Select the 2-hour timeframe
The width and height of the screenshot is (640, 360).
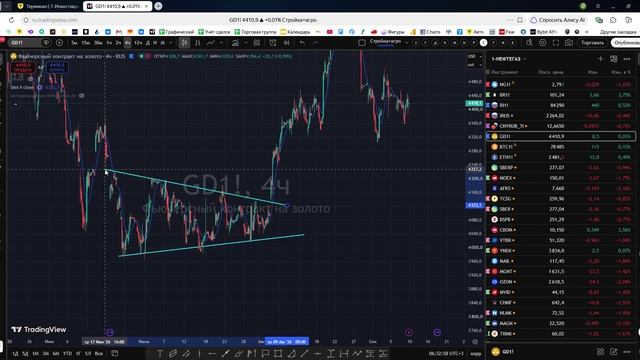tap(118, 43)
